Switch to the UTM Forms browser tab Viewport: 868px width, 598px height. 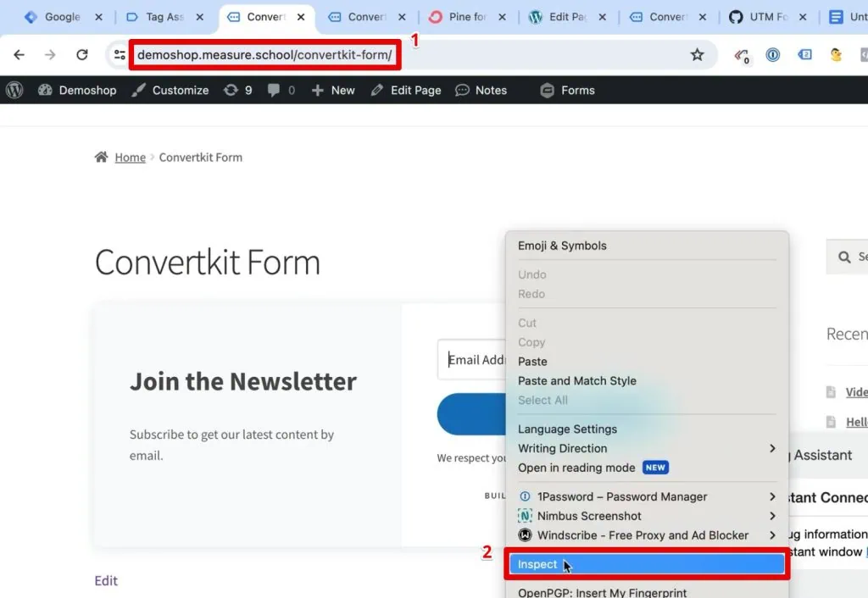(x=767, y=15)
